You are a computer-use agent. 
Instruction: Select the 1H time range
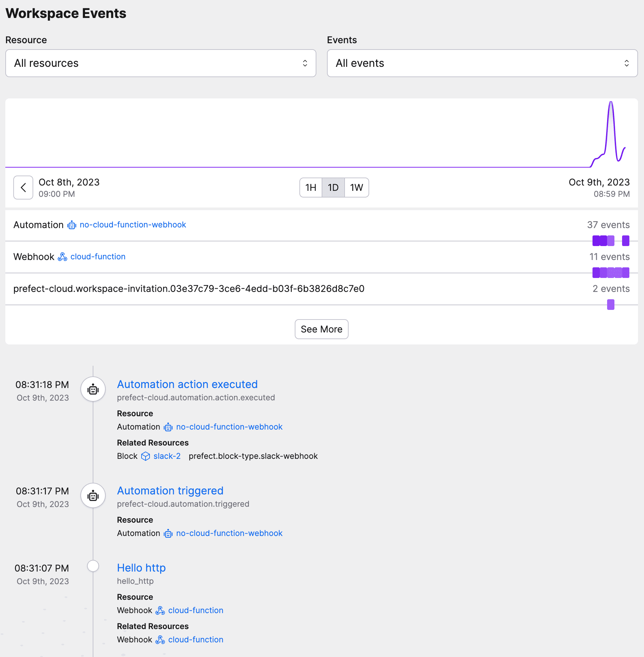(x=310, y=188)
